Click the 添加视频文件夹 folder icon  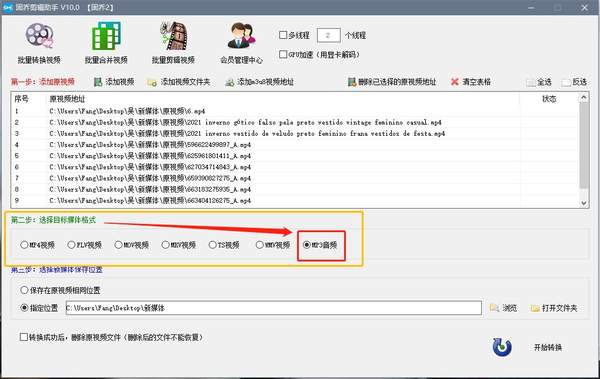tap(152, 82)
